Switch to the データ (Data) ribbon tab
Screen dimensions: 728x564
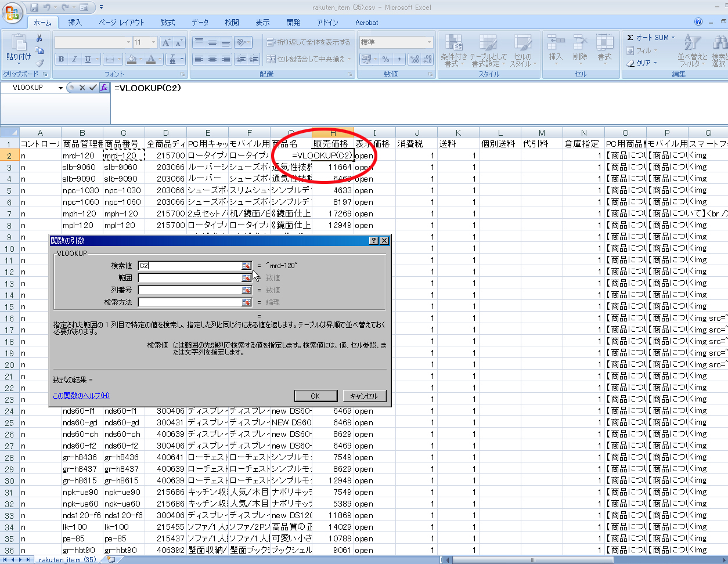pos(200,23)
